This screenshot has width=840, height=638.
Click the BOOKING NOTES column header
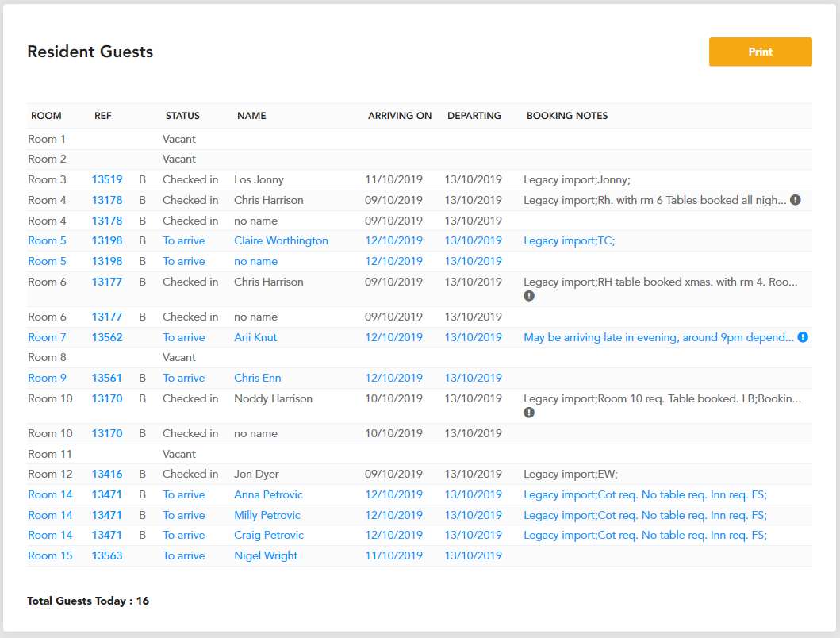[567, 116]
